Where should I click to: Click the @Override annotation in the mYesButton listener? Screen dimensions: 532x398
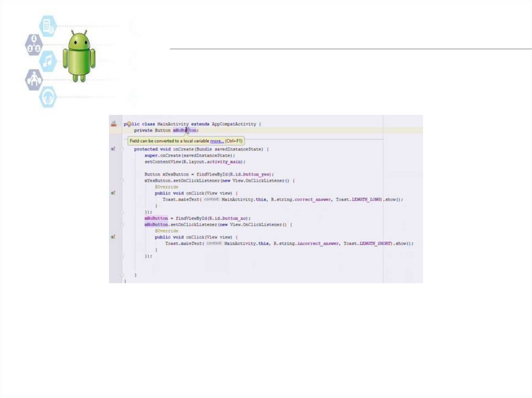point(167,187)
